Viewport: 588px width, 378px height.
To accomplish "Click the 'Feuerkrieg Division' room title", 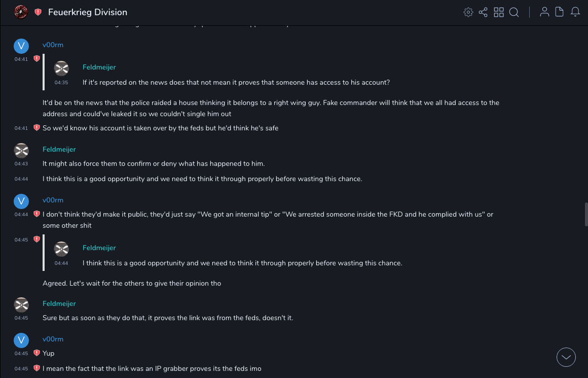I will (x=88, y=12).
